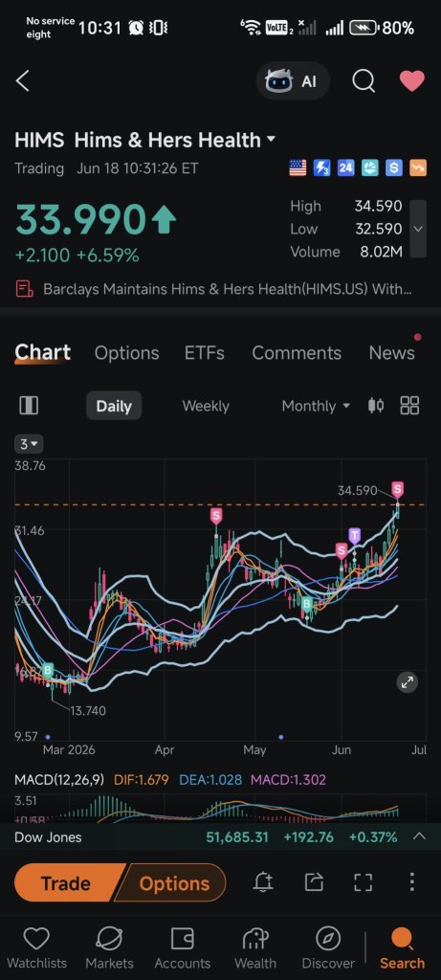
Task: Switch to the Options tab
Action: [127, 352]
